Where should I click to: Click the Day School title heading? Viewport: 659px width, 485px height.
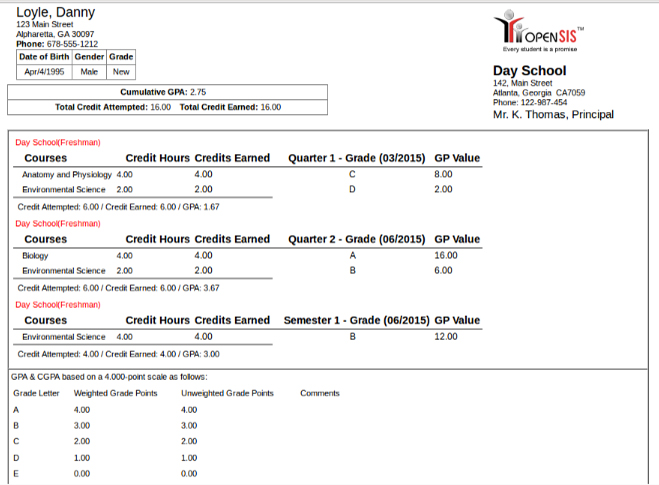point(529,71)
